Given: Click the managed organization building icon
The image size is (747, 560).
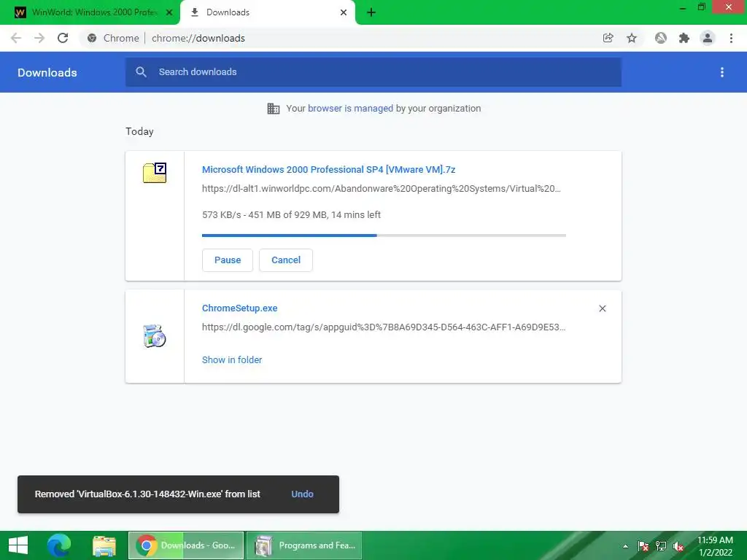Looking at the screenshot, I should [274, 109].
